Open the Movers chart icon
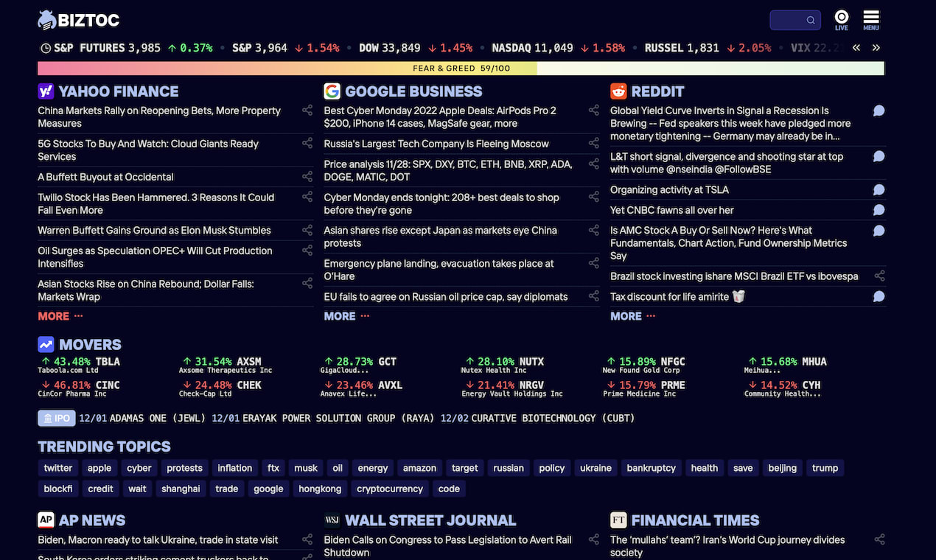Image resolution: width=936 pixels, height=560 pixels. [46, 344]
